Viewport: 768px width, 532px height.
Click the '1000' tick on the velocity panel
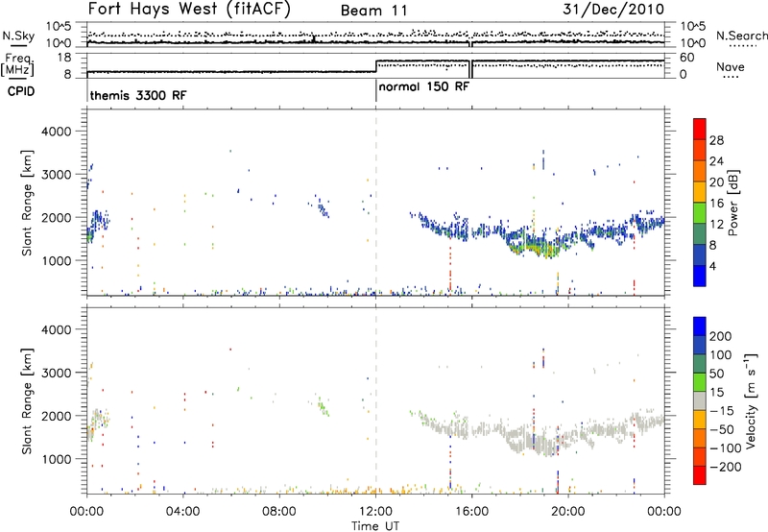pyautogui.click(x=56, y=459)
